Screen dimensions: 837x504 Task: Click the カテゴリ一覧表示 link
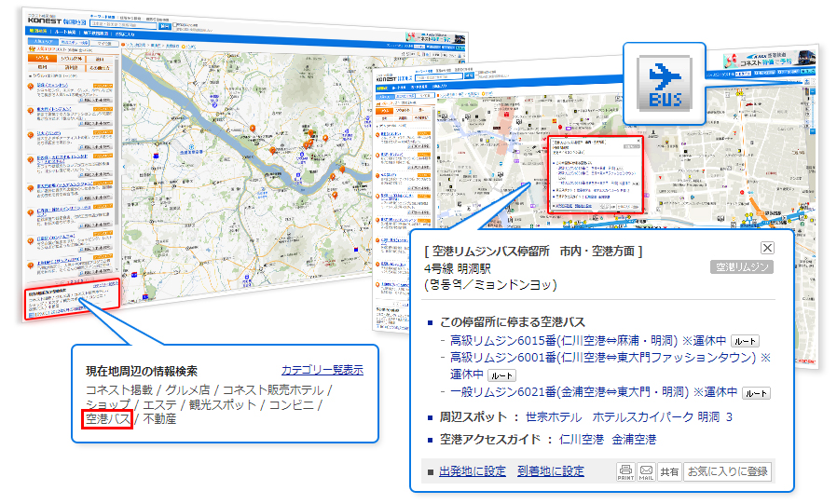click(x=322, y=370)
